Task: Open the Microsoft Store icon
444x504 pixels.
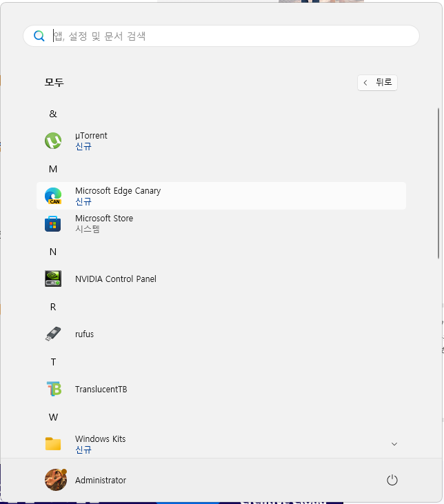Action: coord(53,223)
